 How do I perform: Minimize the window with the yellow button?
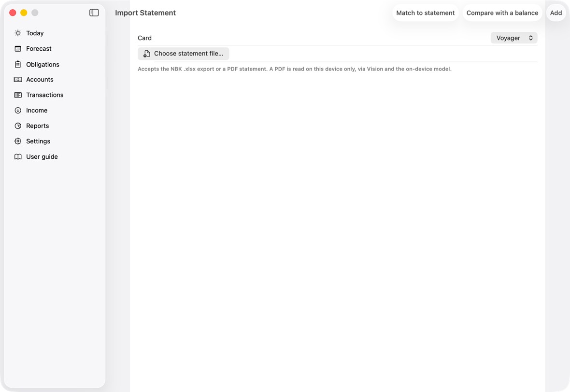pyautogui.click(x=24, y=13)
